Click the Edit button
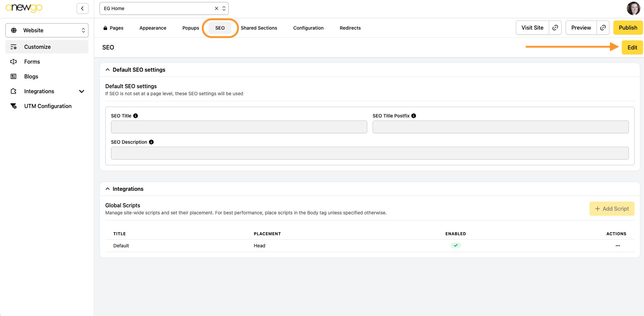644x316 pixels. pos(632,47)
